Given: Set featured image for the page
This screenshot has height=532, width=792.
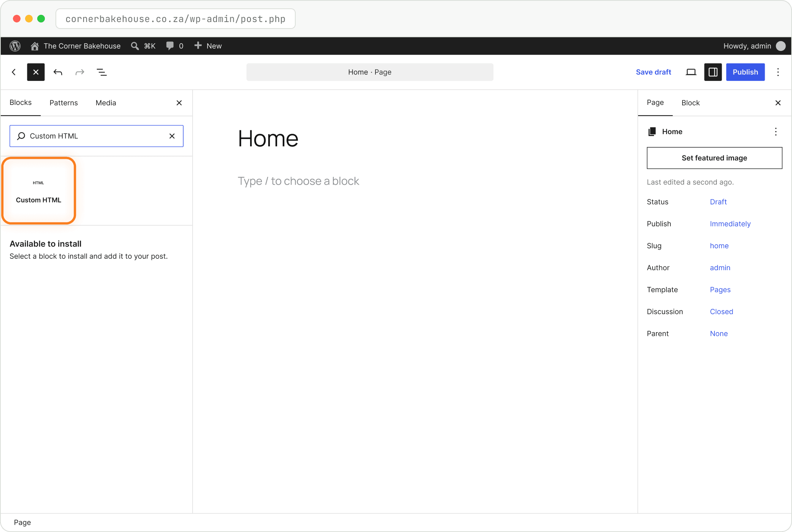Looking at the screenshot, I should pos(714,158).
